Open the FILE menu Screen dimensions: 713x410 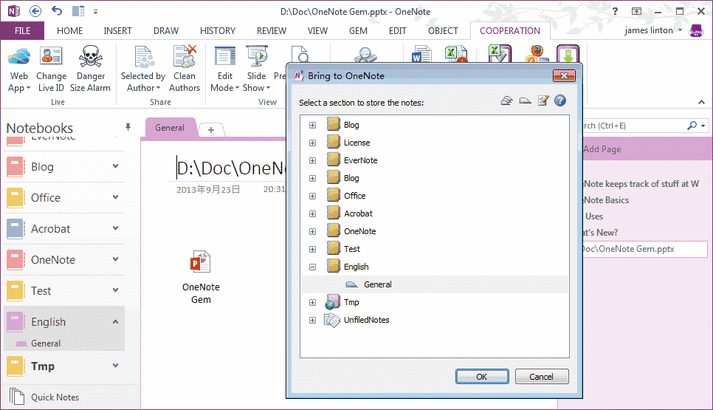point(22,30)
